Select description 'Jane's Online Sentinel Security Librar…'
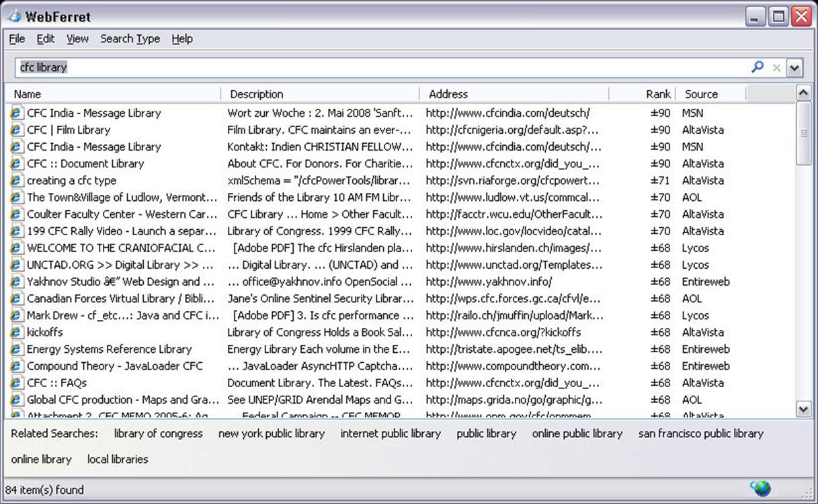 pyautogui.click(x=321, y=298)
